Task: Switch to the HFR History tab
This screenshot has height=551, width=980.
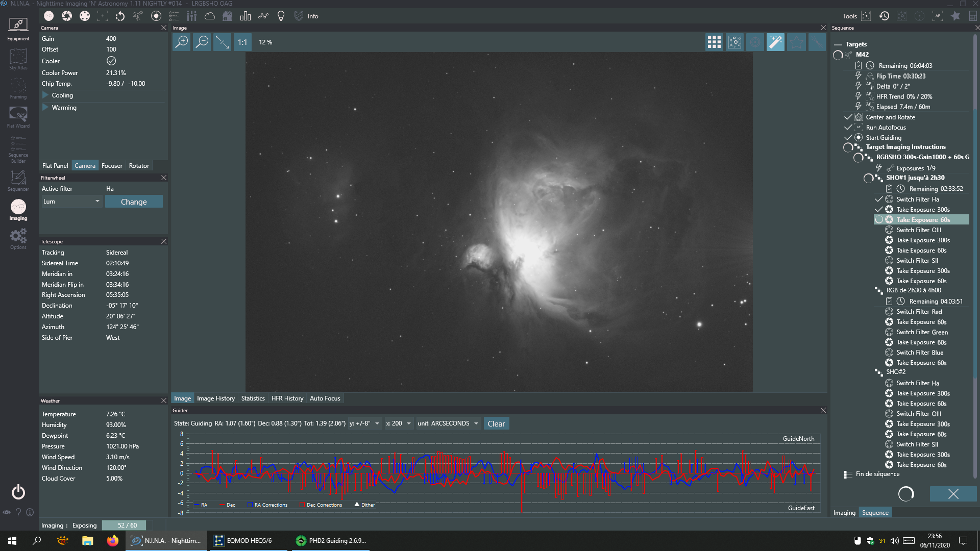Action: coord(287,398)
